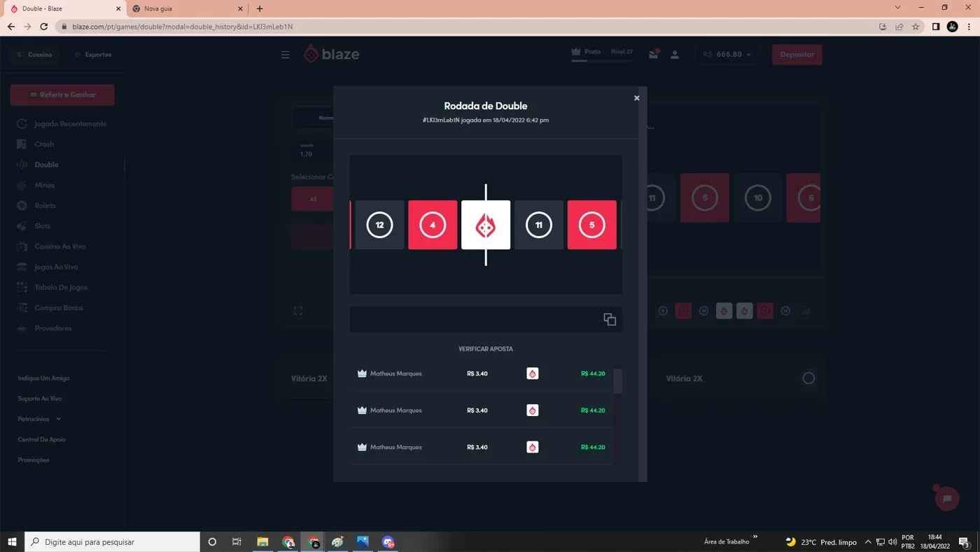This screenshot has width=980, height=552.
Task: Open the Windows Start menu
Action: 12,541
